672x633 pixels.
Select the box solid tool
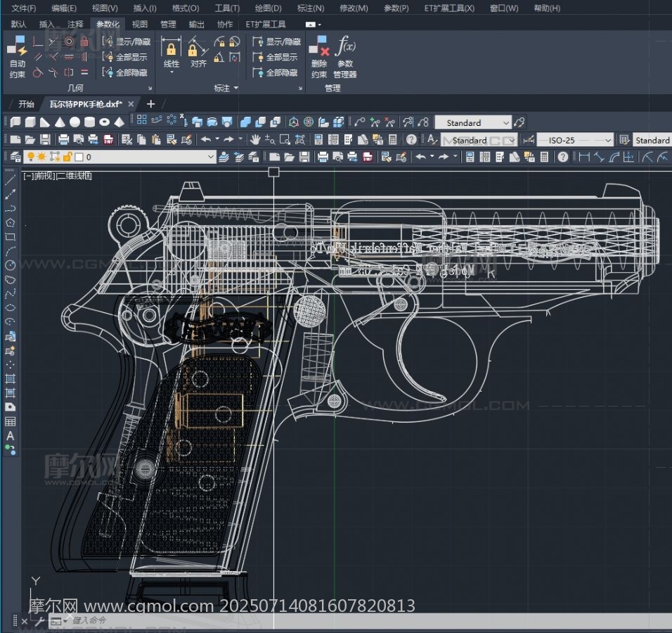(x=30, y=122)
